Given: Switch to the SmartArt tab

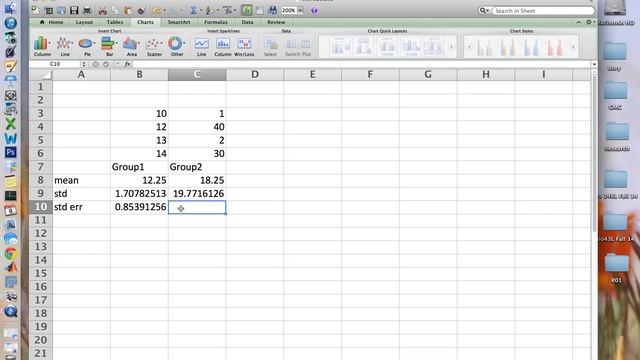Looking at the screenshot, I should tap(179, 22).
